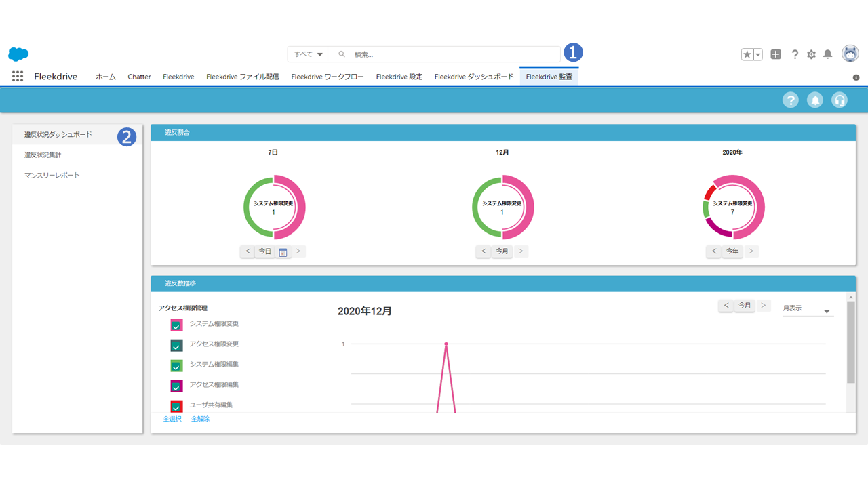Select 違反状況集計 in the sidebar
This screenshot has height=488, width=868.
click(43, 155)
